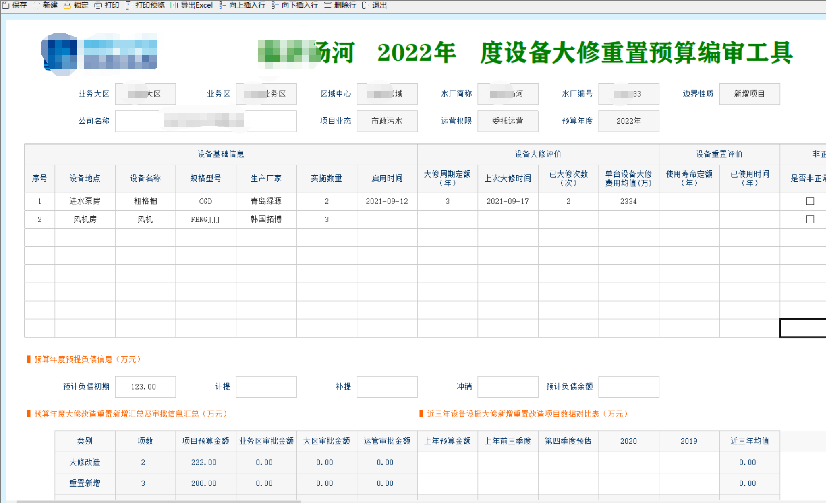Screen dimensions: 827x504
Task: Click the 业务区 field
Action: (x=266, y=94)
